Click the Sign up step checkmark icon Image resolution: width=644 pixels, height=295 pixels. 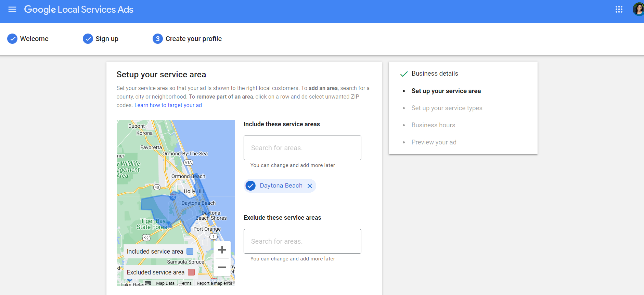88,39
